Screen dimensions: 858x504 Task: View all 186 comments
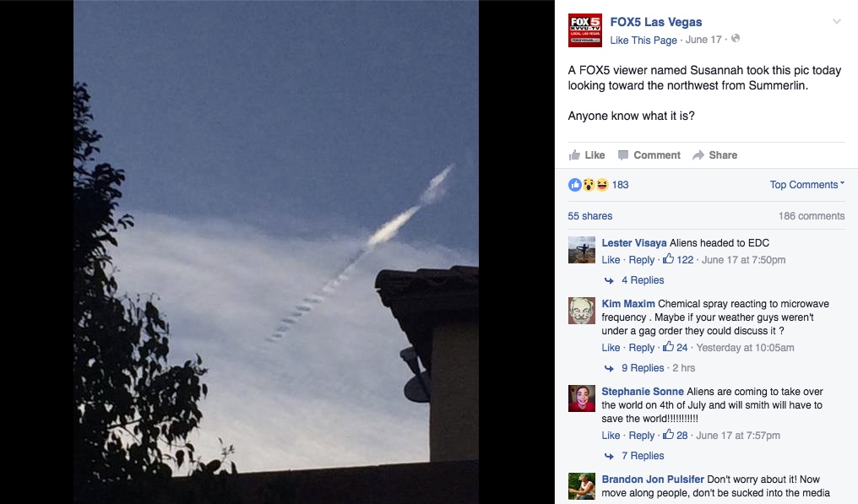tap(812, 216)
